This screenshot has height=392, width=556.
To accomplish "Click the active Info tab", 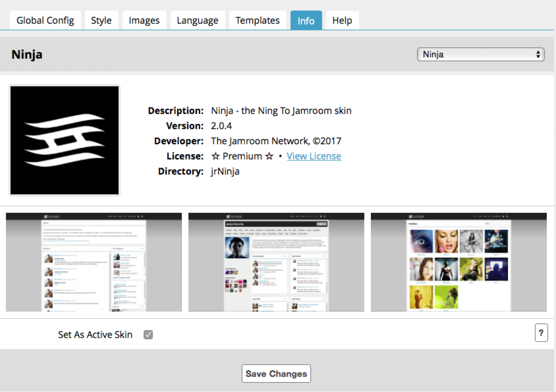I will click(x=306, y=20).
